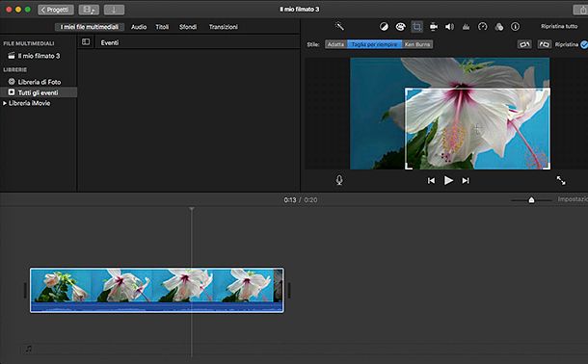Click the crop frame bottom-right corner handle
This screenshot has width=588, height=364.
tap(548, 168)
